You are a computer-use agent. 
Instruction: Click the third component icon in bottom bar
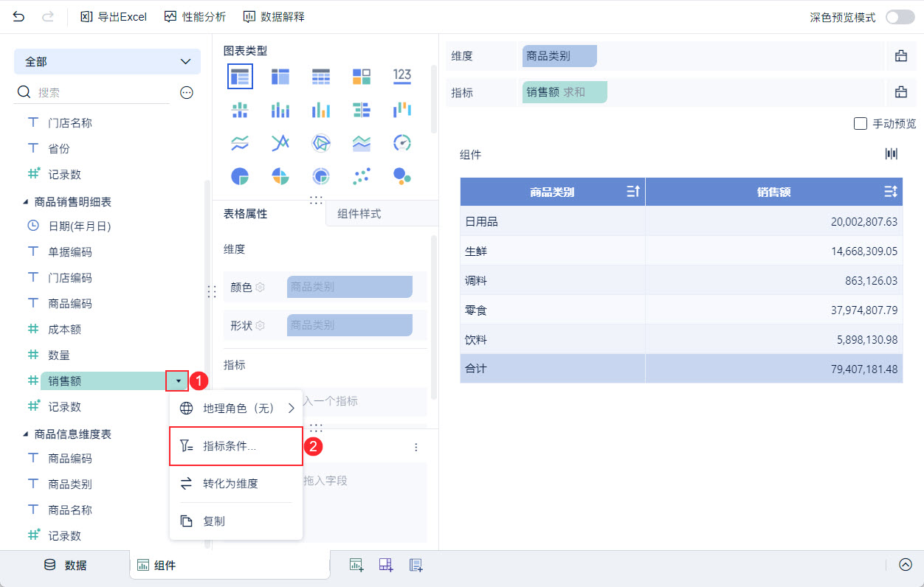click(x=416, y=565)
